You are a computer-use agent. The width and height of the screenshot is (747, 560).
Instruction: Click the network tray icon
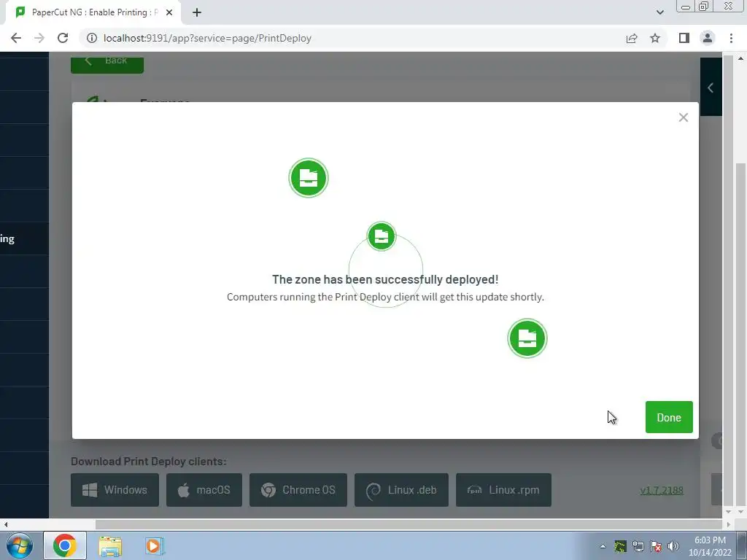coord(638,546)
